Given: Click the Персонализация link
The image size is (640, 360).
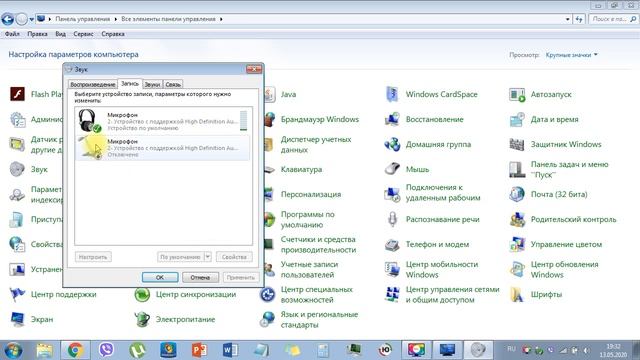Looking at the screenshot, I should pyautogui.click(x=311, y=194).
